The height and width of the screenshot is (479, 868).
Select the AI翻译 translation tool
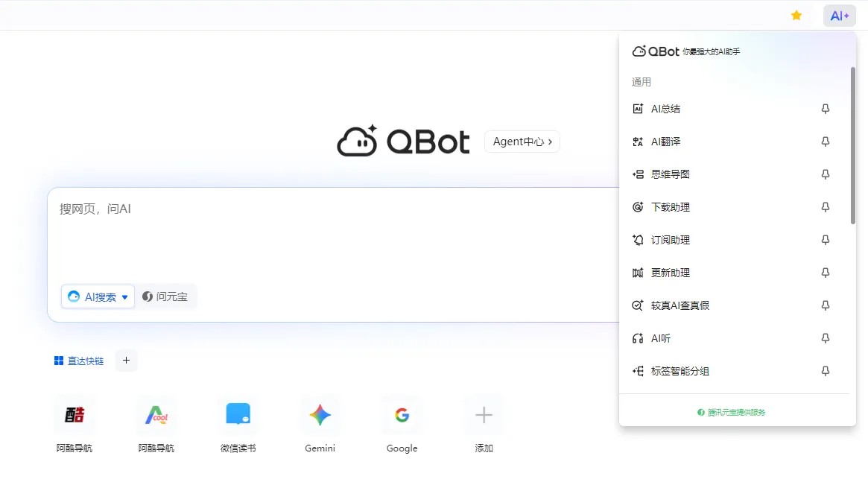click(x=665, y=141)
